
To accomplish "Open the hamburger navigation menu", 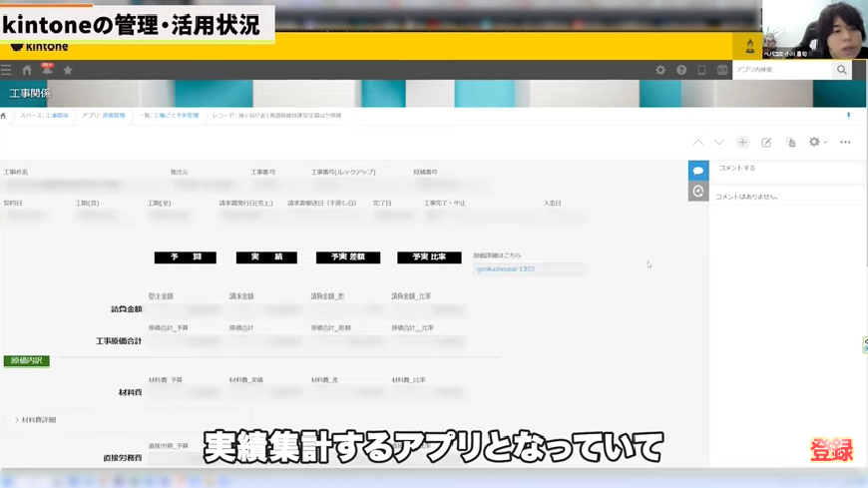I will click(6, 70).
